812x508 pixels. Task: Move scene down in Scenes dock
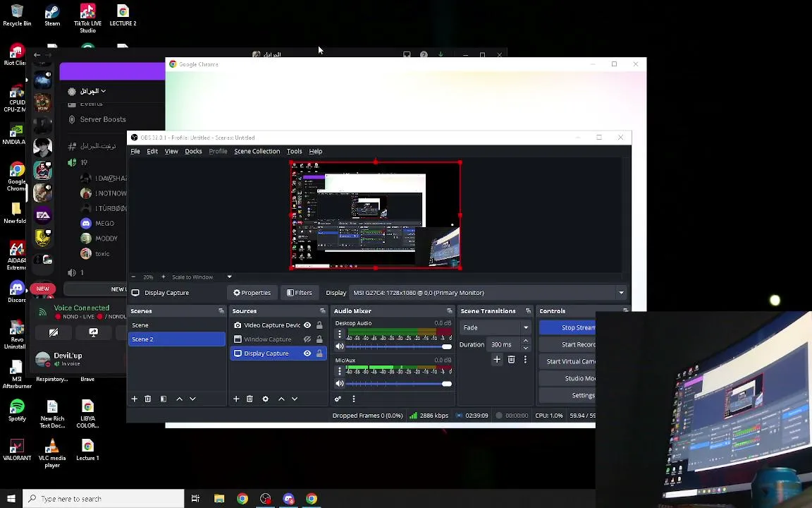192,399
